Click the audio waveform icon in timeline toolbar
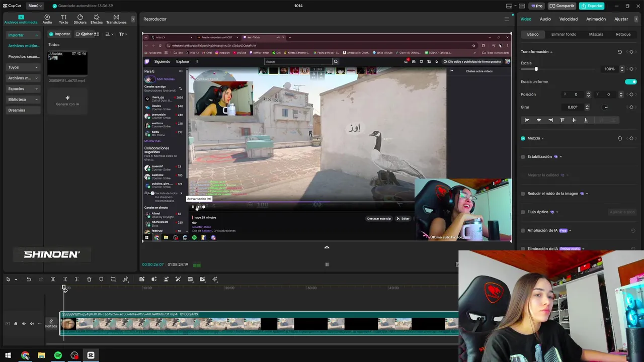Viewport: 644px width, 362px height. point(215,279)
